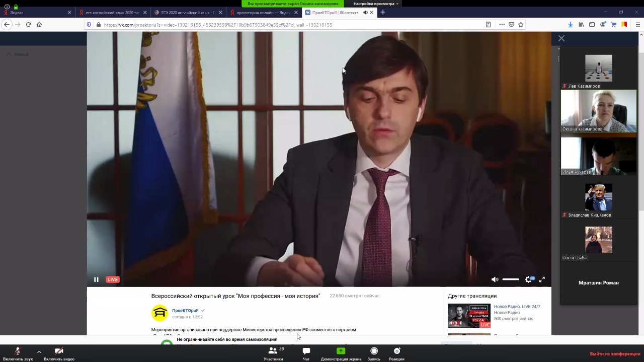Unmute microphone with Включить звук
644x362 pixels.
click(18, 353)
